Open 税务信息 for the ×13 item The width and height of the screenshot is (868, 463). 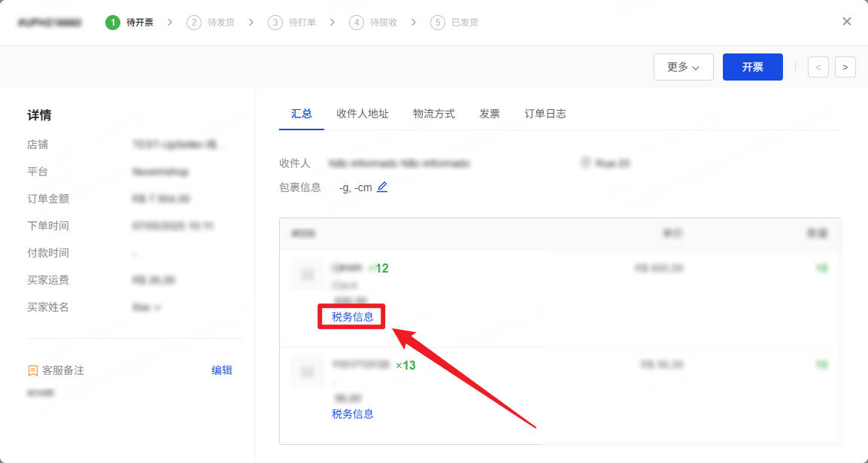pyautogui.click(x=352, y=414)
